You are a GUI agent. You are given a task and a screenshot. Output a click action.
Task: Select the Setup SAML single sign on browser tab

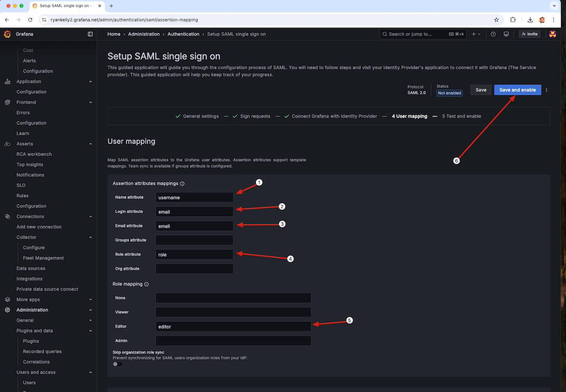coord(67,6)
